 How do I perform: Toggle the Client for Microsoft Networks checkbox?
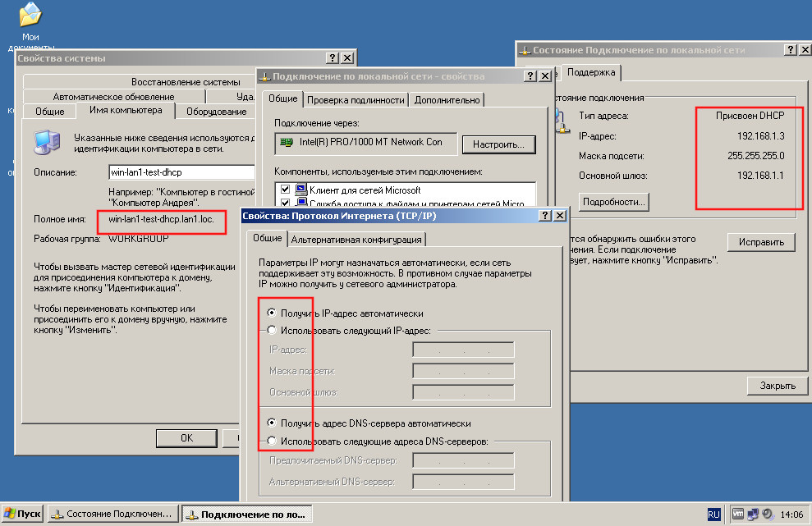285,189
